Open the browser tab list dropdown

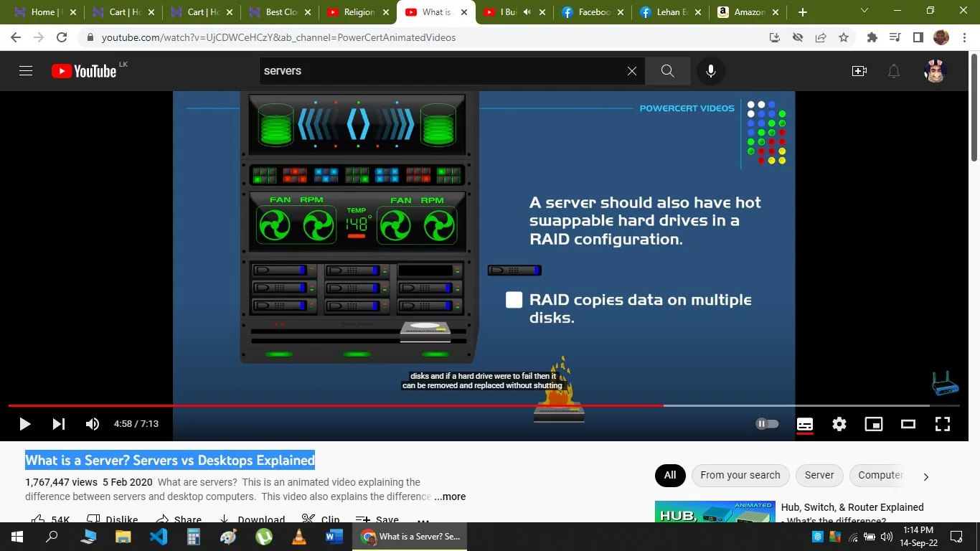[x=864, y=12]
